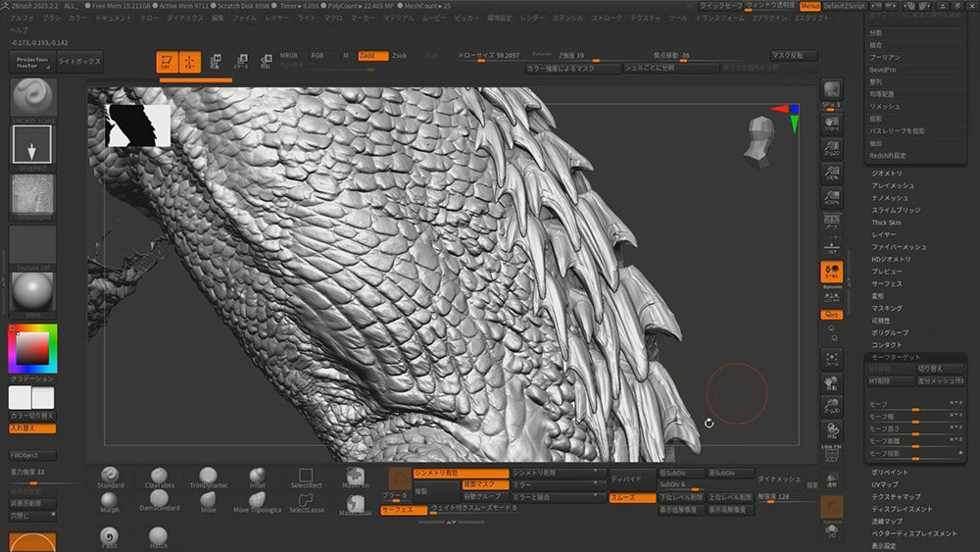Click the カラー強度によるマスク button
This screenshot has height=552, width=980.
pyautogui.click(x=573, y=69)
